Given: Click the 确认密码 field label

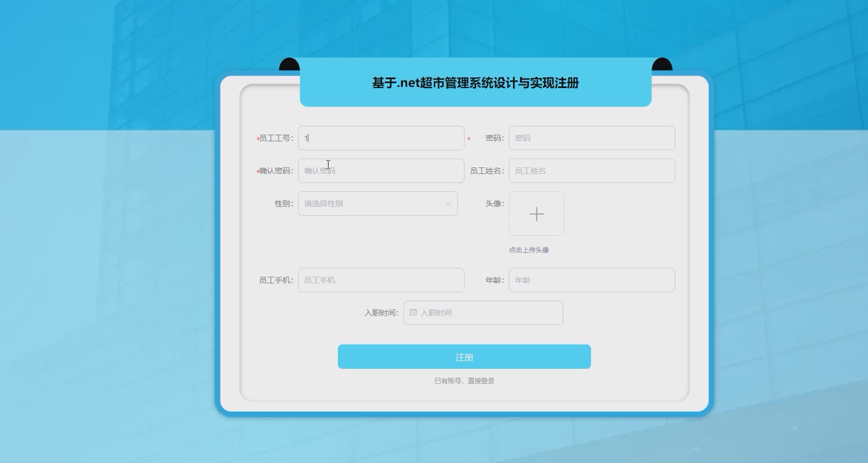Looking at the screenshot, I should coord(276,171).
